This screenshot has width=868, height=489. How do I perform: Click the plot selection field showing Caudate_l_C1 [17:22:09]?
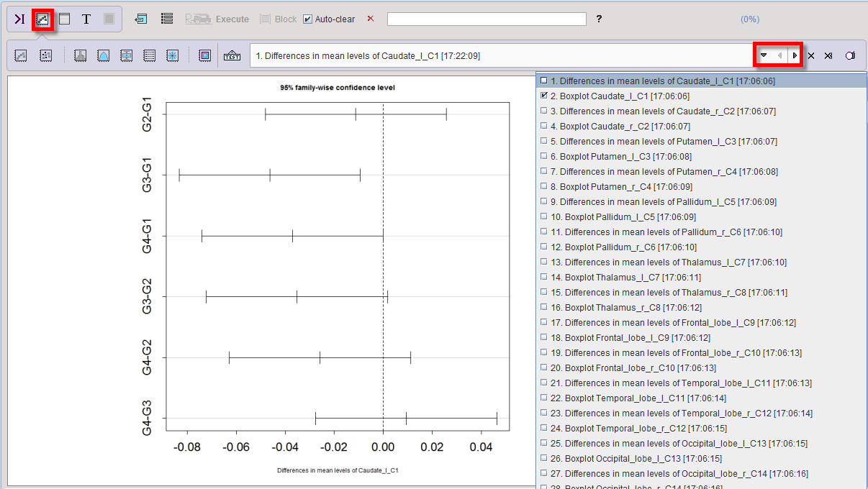502,55
